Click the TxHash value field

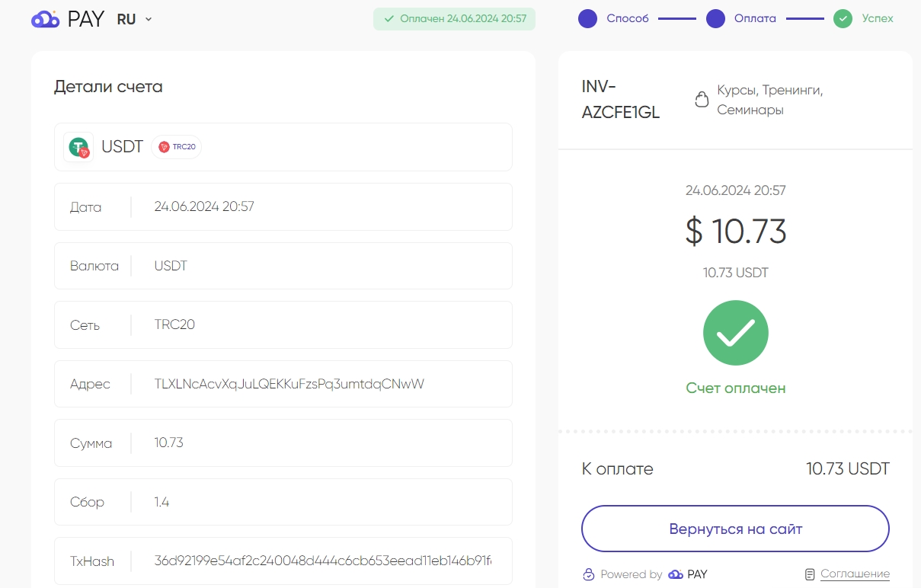tap(283, 561)
